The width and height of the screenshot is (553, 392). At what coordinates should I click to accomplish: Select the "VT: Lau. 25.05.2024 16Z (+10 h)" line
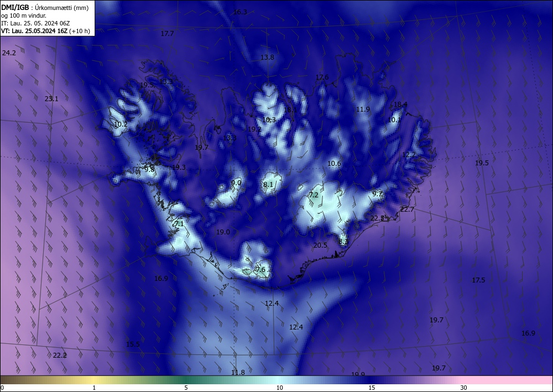click(45, 31)
